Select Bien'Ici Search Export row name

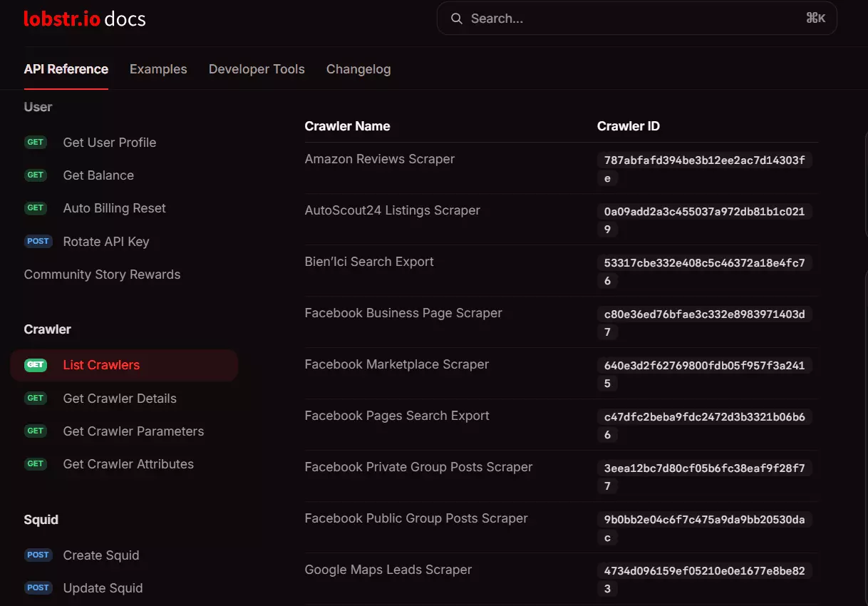[x=369, y=262]
